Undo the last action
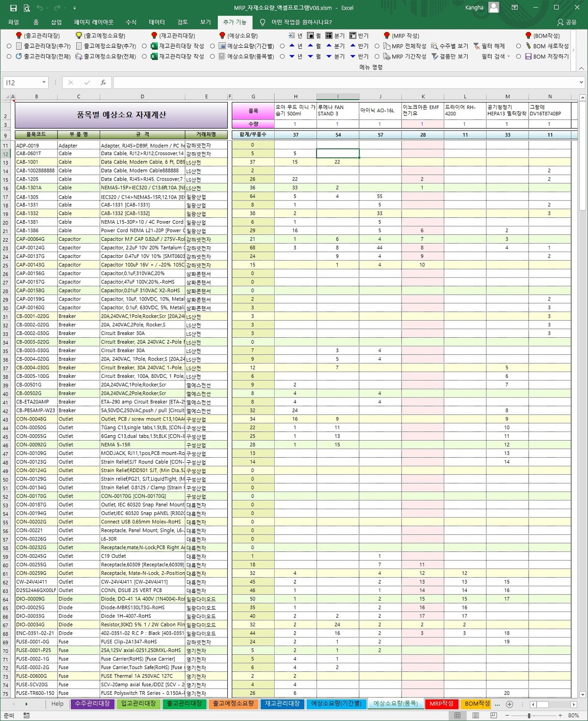The image size is (588, 721). coord(40,8)
